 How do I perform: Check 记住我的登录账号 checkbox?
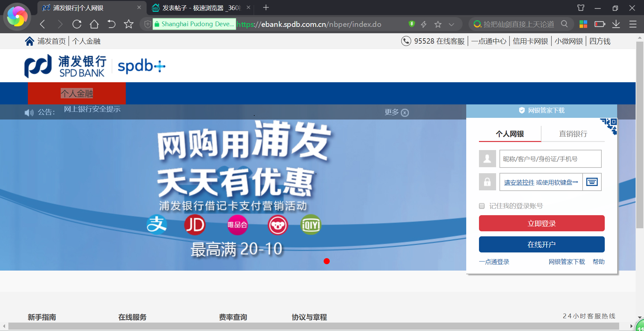(482, 206)
